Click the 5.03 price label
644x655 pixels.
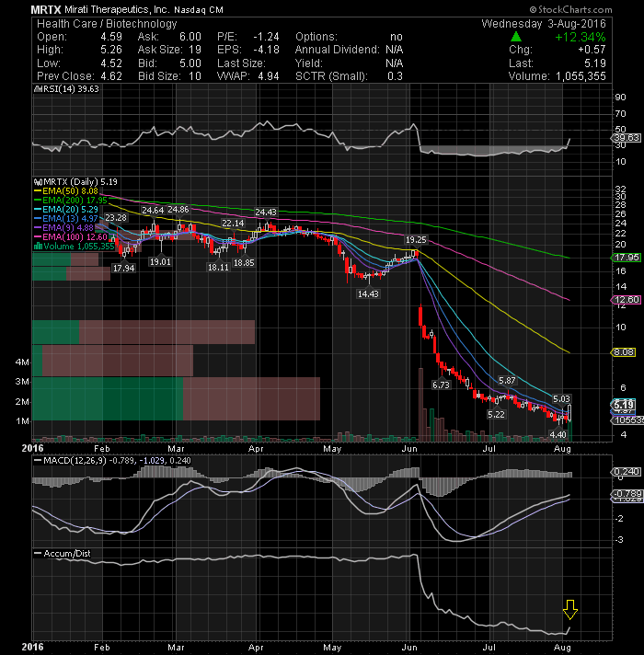pos(562,399)
